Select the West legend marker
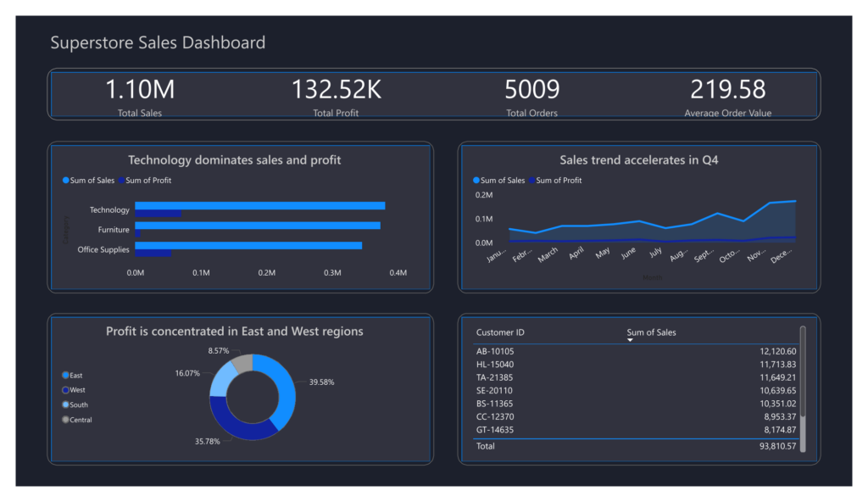The image size is (868, 502). tap(65, 390)
